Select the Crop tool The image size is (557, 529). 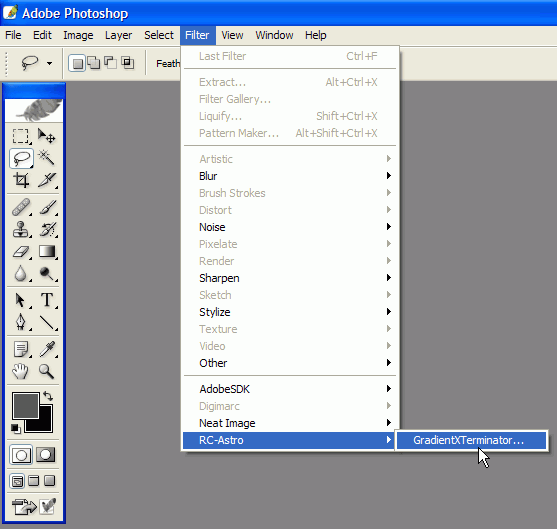click(x=21, y=180)
